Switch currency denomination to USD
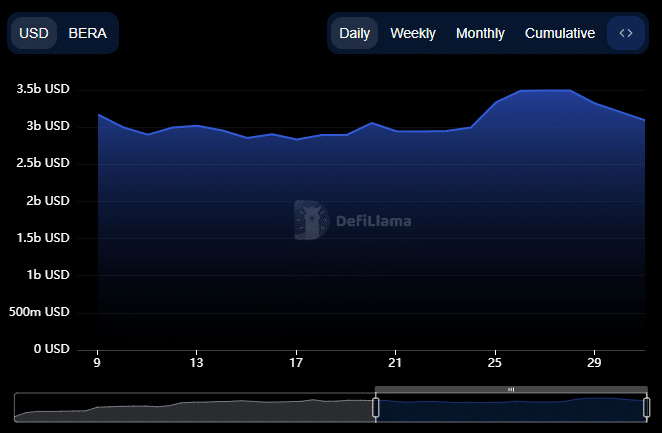Screen dimensions: 662x433 pos(34,33)
